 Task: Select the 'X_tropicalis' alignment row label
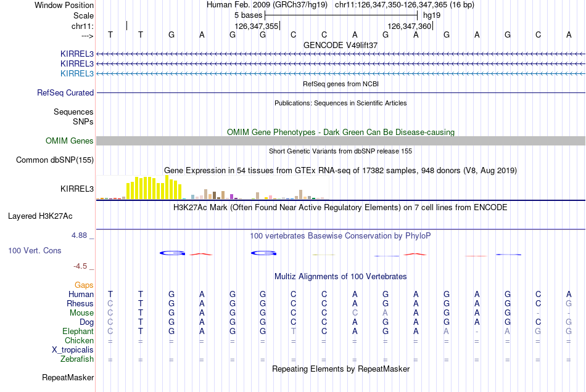(x=73, y=350)
